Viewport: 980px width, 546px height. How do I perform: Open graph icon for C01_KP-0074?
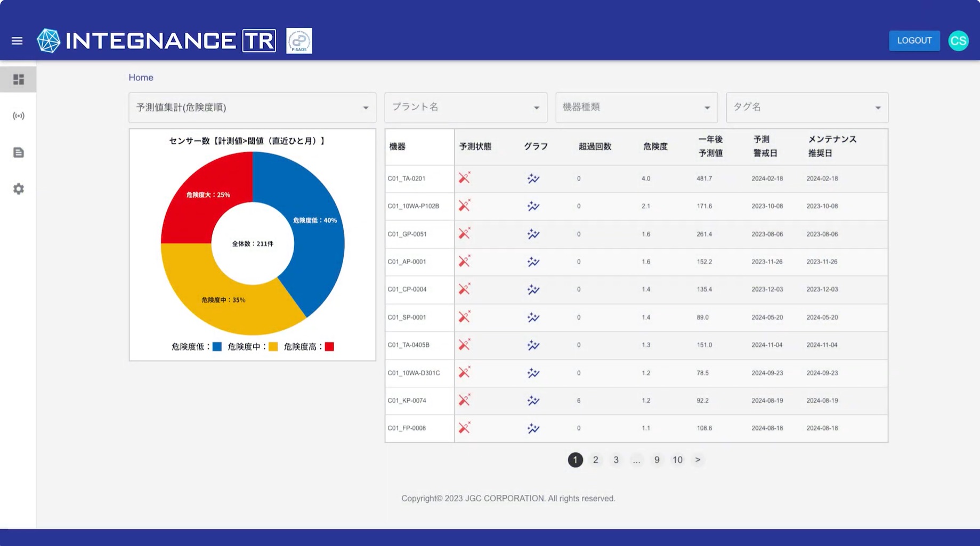coord(533,401)
